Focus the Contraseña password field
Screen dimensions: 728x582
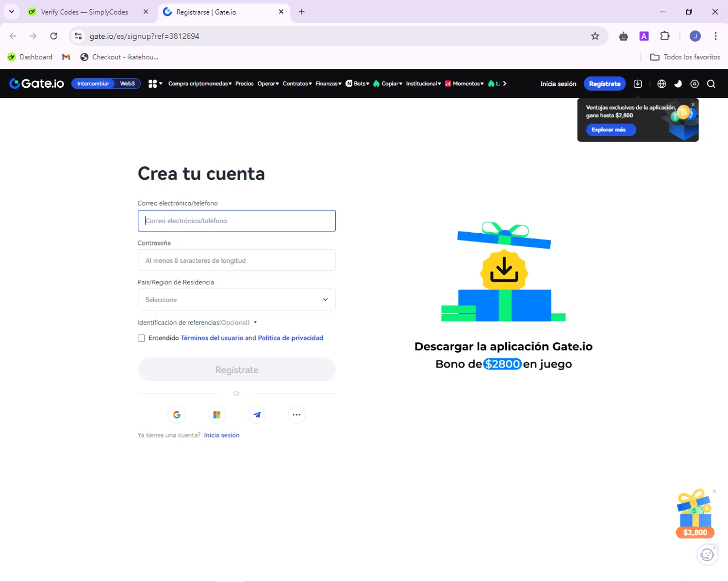click(237, 260)
